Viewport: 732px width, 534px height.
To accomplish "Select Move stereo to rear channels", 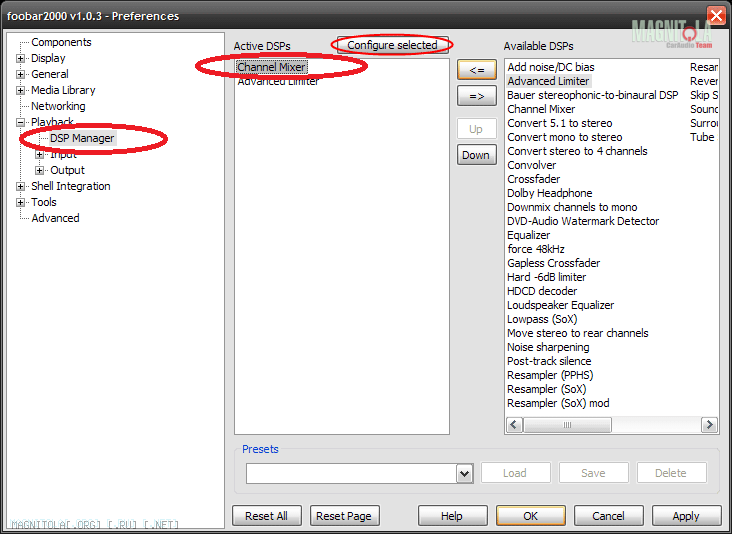I will [x=578, y=333].
